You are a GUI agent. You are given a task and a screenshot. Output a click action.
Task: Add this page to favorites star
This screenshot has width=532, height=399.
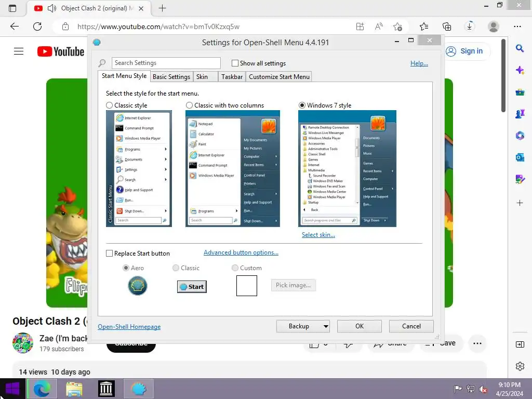pyautogui.click(x=397, y=26)
